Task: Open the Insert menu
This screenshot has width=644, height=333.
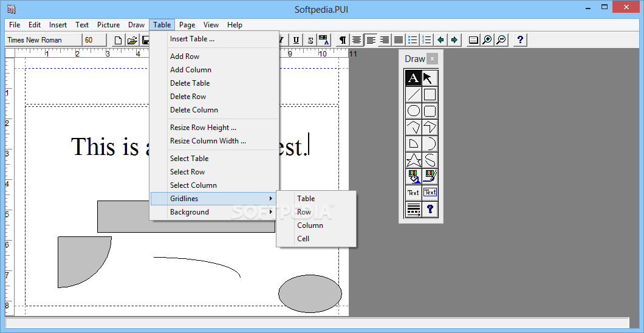Action: [x=58, y=25]
